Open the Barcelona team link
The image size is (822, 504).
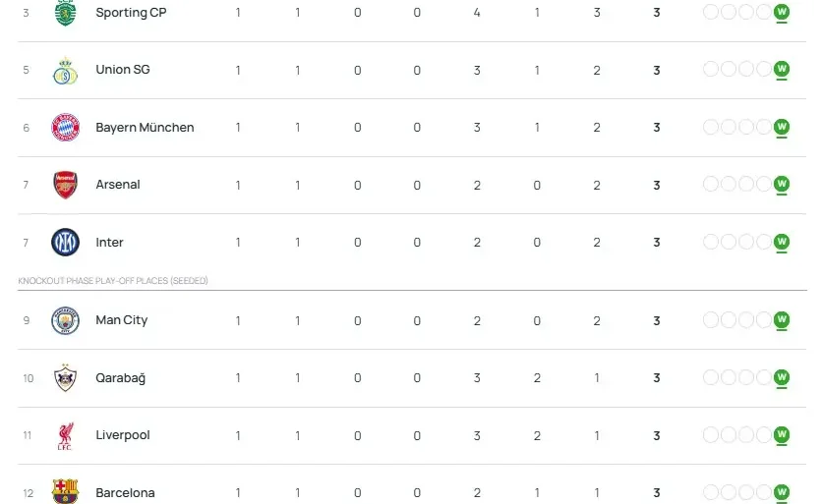125,493
